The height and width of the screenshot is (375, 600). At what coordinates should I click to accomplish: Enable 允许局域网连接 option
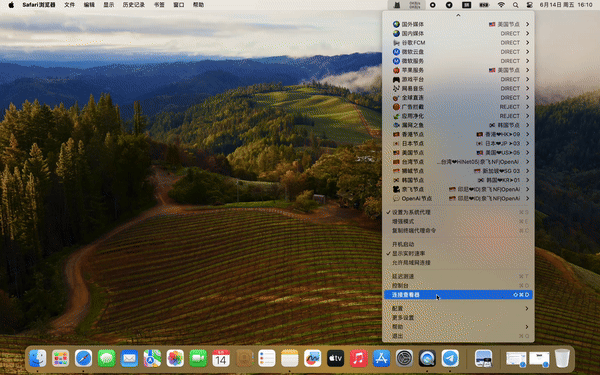coord(458,262)
